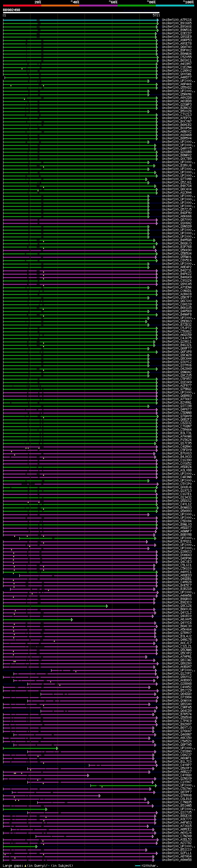Open hit UniRef100_B9N5I6
Viewport: 197px width, 868px height.
pyautogui.click(x=177, y=30)
